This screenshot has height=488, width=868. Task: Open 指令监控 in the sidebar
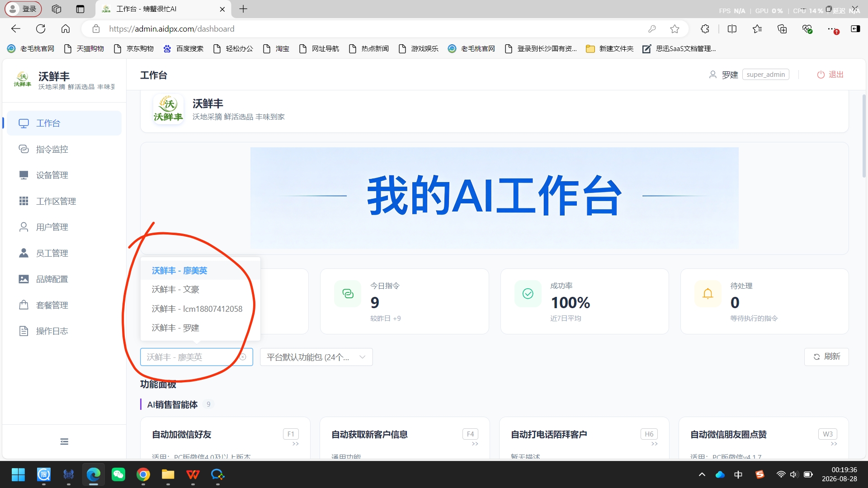64,149
